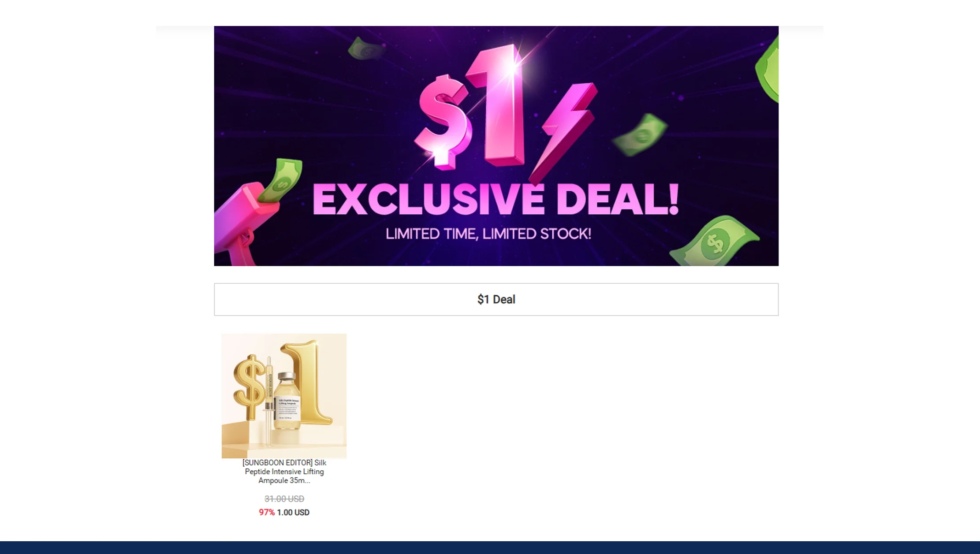Screen dimensions: 980x554
Task: Click the faded dollar bill at banner top-left
Action: coord(365,48)
